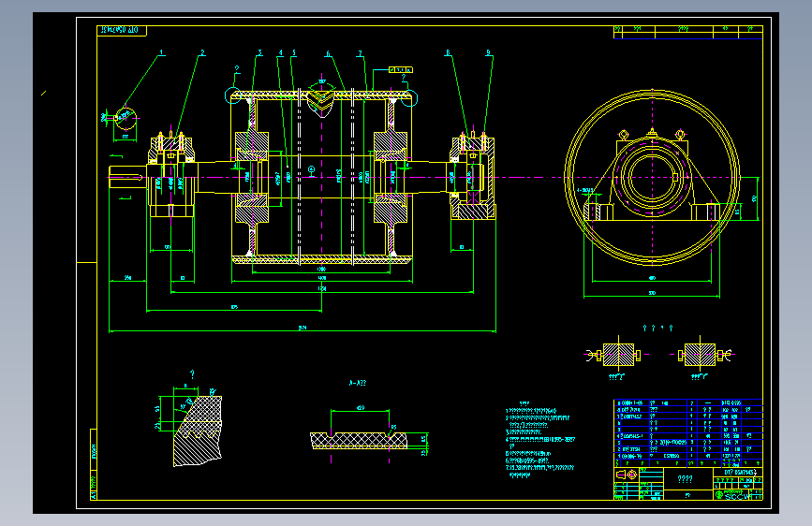Select the left hatched square bolt section view
The height and width of the screenshot is (526, 812).
[618, 355]
